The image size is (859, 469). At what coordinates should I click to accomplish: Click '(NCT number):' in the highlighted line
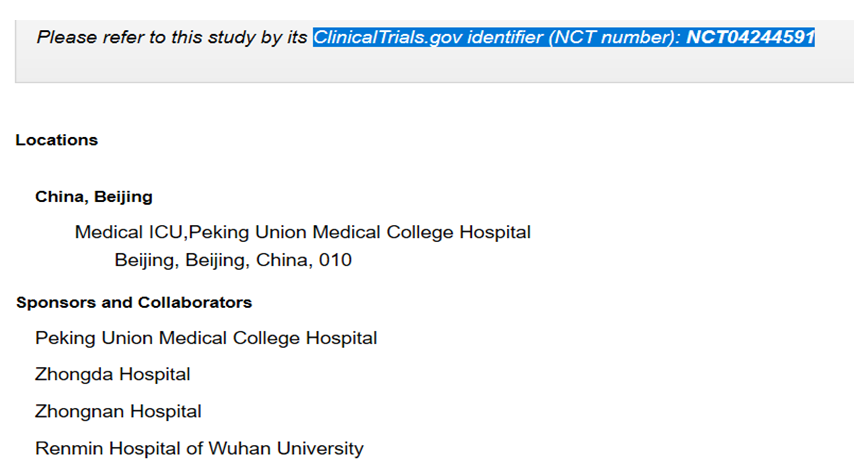coord(615,37)
